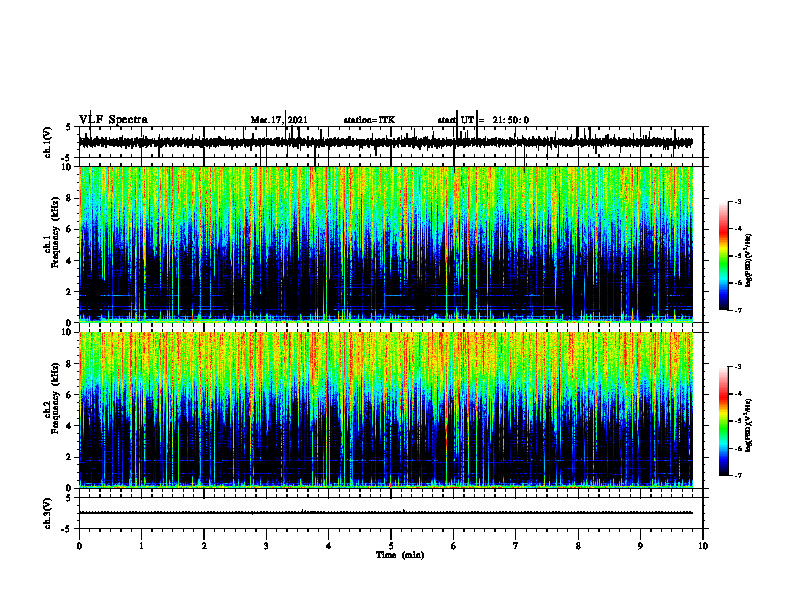Click time axis tick label "6"

[454, 546]
